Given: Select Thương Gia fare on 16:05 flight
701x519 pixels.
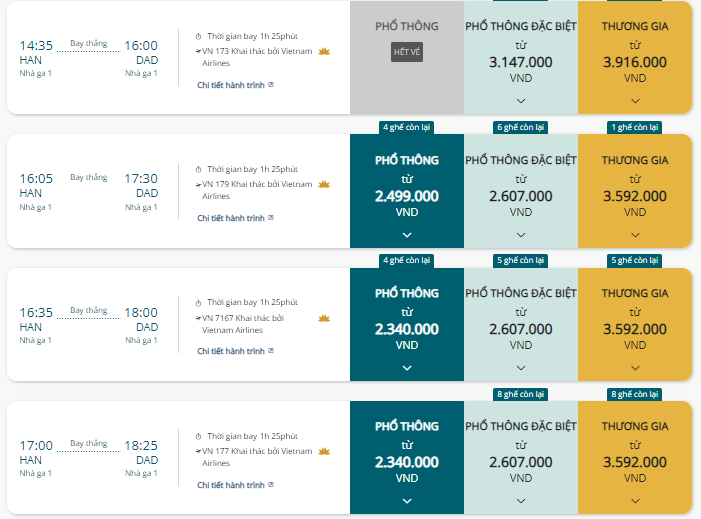Looking at the screenshot, I should click(x=635, y=191).
